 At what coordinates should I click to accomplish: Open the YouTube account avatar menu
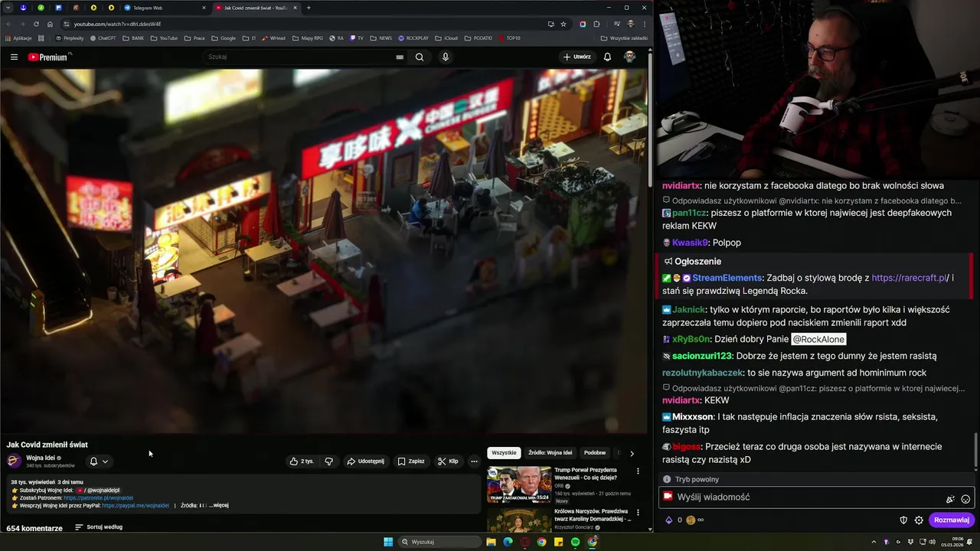pyautogui.click(x=629, y=57)
